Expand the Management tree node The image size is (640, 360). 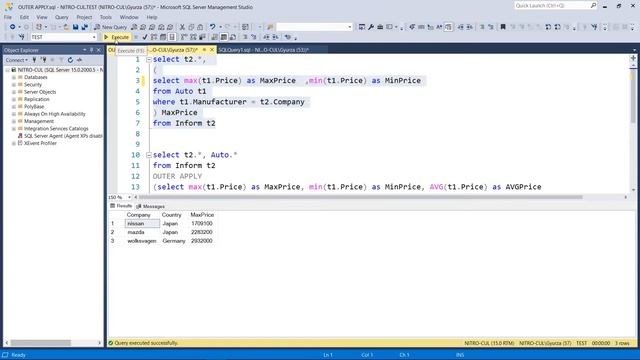(x=14, y=121)
